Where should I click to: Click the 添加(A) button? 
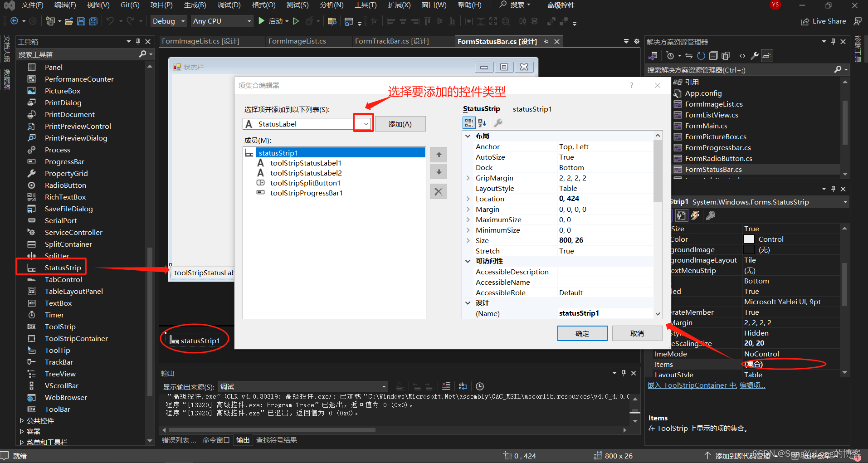[400, 124]
